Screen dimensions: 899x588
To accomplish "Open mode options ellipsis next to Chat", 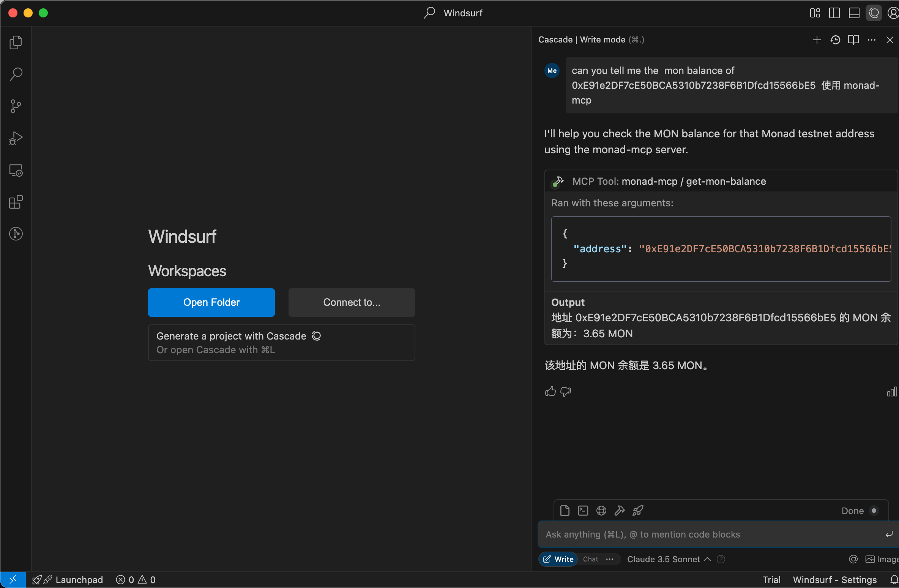I will (610, 559).
